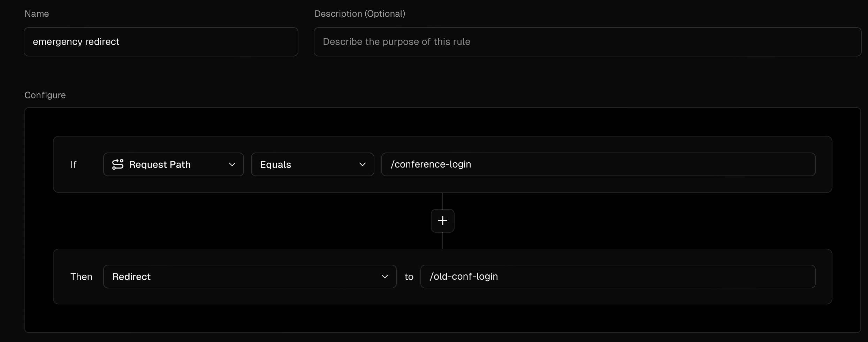Click the chevron on the Redirect selector

pos(385,276)
